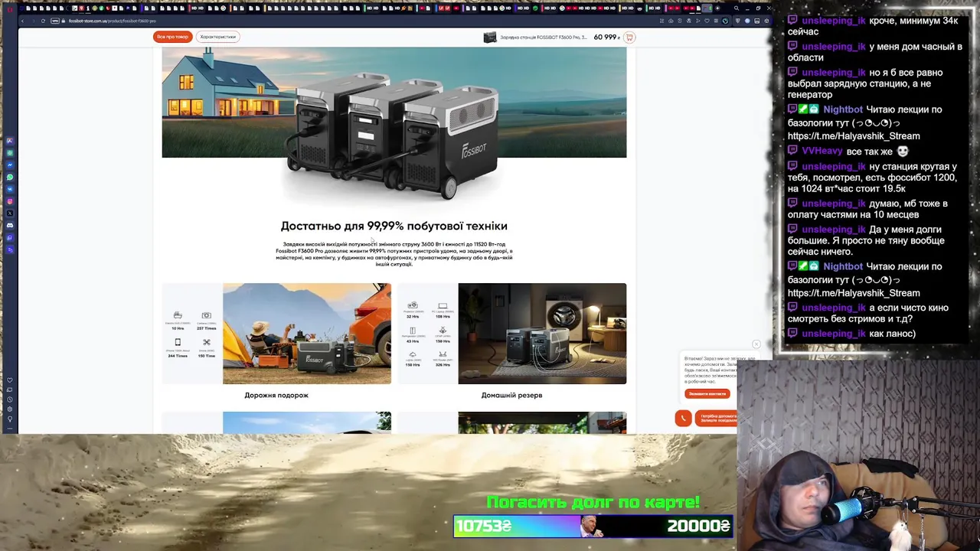Click the 'Погасить долг по карте!' donation goal text
The width and height of the screenshot is (980, 551).
tap(593, 503)
